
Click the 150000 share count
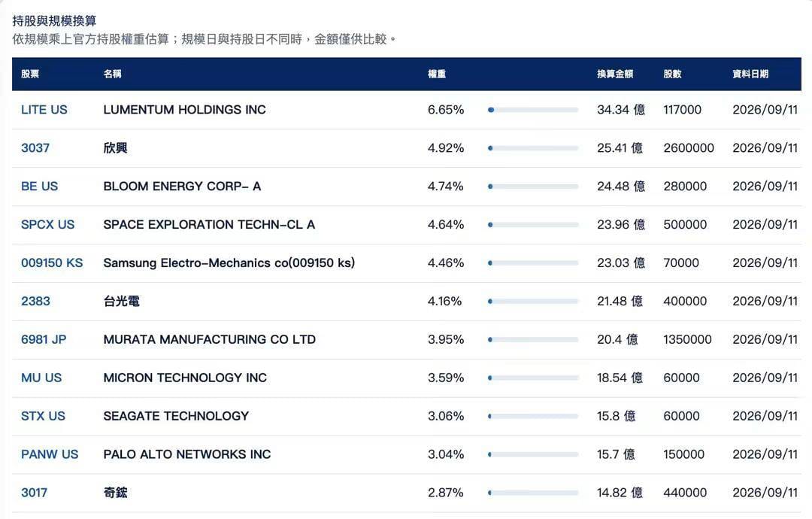[x=683, y=455]
